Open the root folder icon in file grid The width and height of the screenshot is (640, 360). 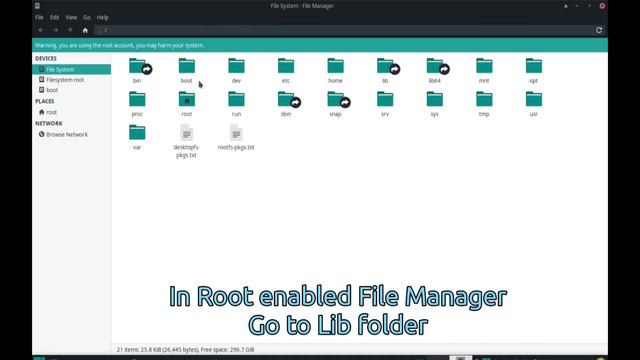coord(187,100)
